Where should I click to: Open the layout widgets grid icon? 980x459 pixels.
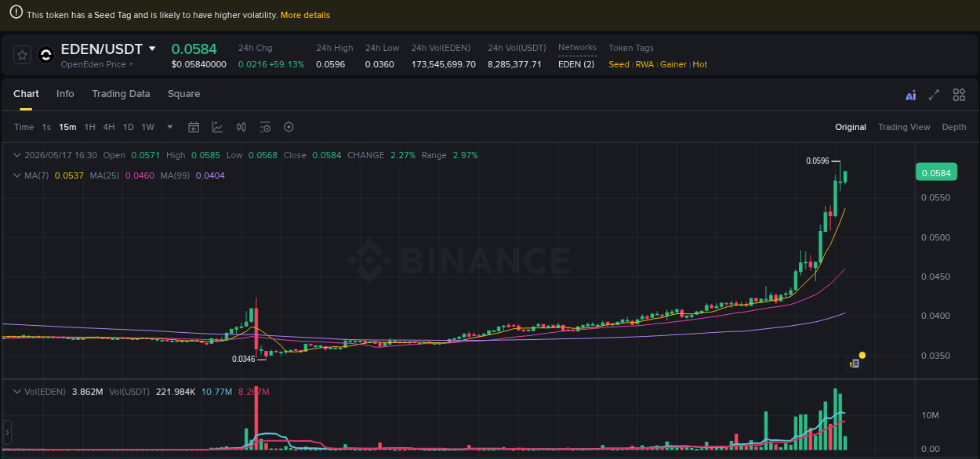point(959,95)
